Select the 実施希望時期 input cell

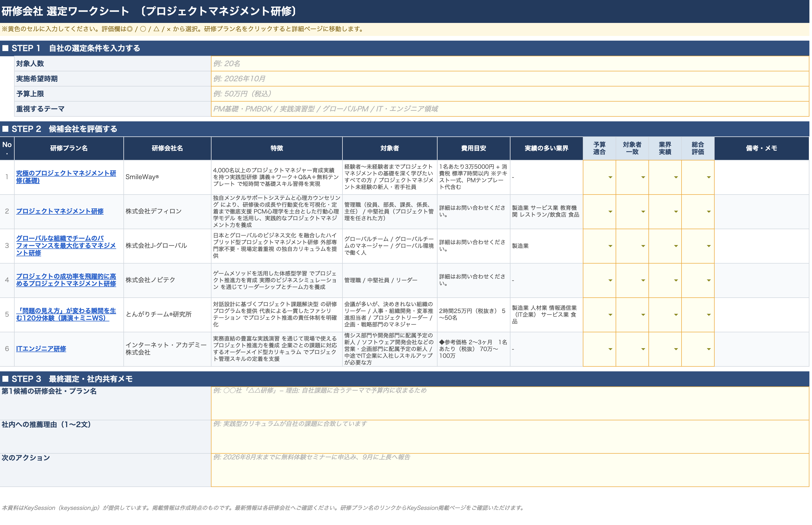point(510,79)
